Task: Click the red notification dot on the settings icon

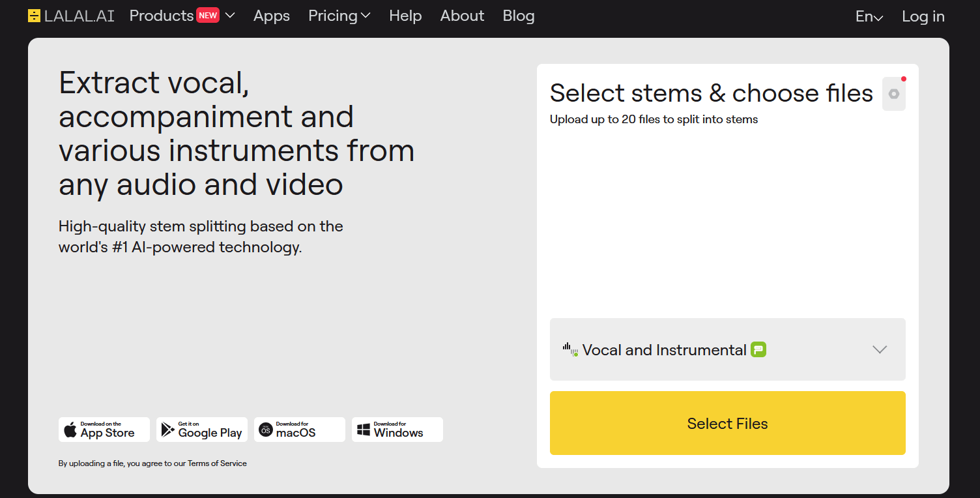Action: (904, 78)
